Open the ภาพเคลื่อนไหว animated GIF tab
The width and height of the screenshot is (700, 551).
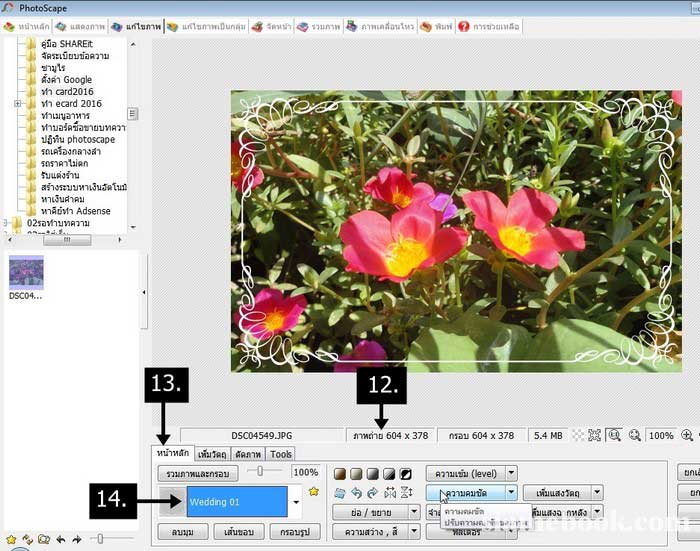pos(380,27)
